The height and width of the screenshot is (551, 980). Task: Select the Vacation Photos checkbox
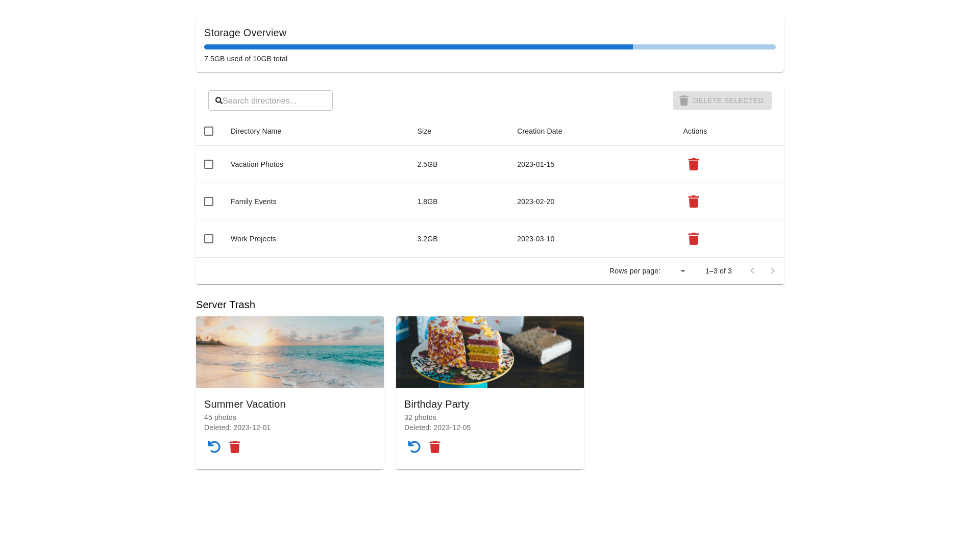[209, 164]
